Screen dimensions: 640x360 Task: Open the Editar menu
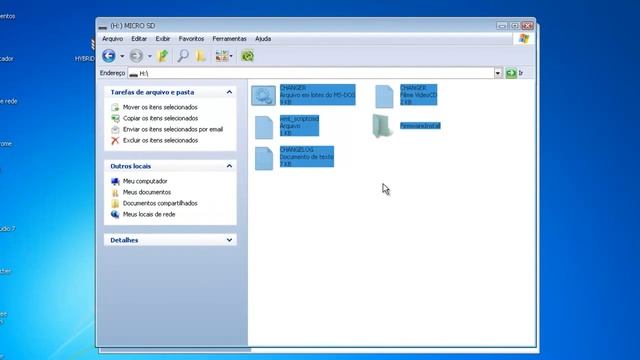point(139,39)
